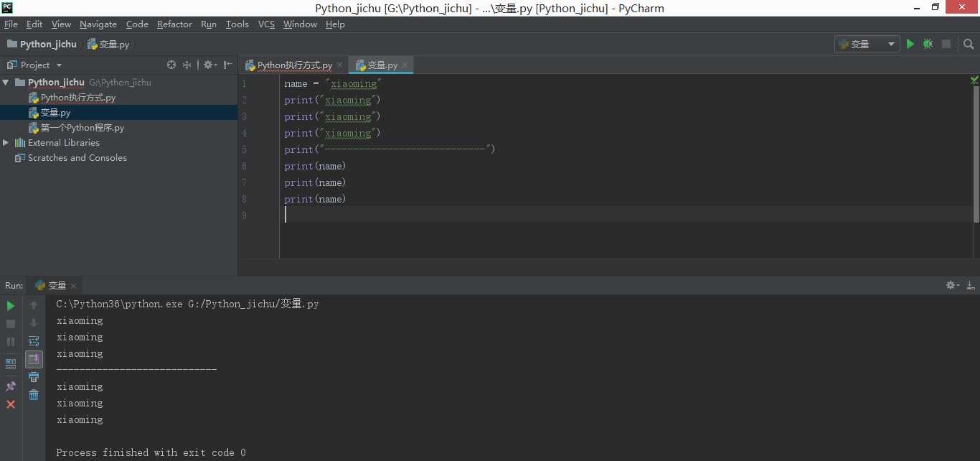
Task: Click 'Process finished with exit code 0' text
Action: point(151,452)
